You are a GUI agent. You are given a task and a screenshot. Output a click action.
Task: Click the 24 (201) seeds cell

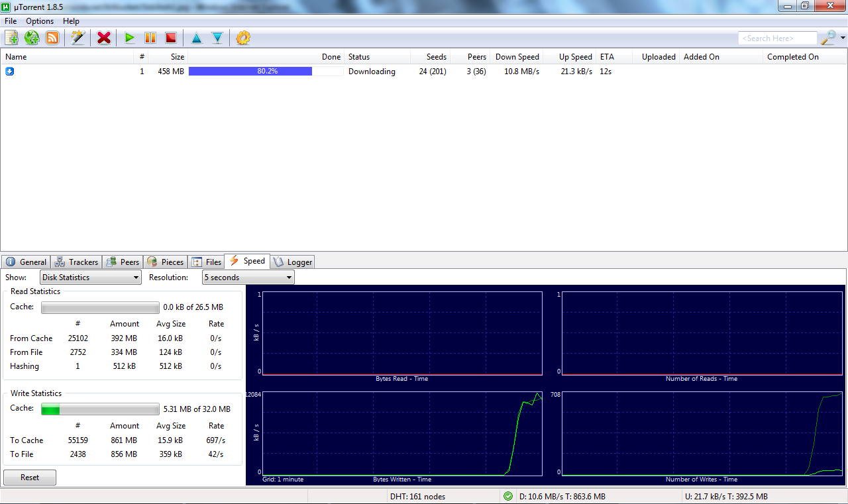tap(433, 72)
